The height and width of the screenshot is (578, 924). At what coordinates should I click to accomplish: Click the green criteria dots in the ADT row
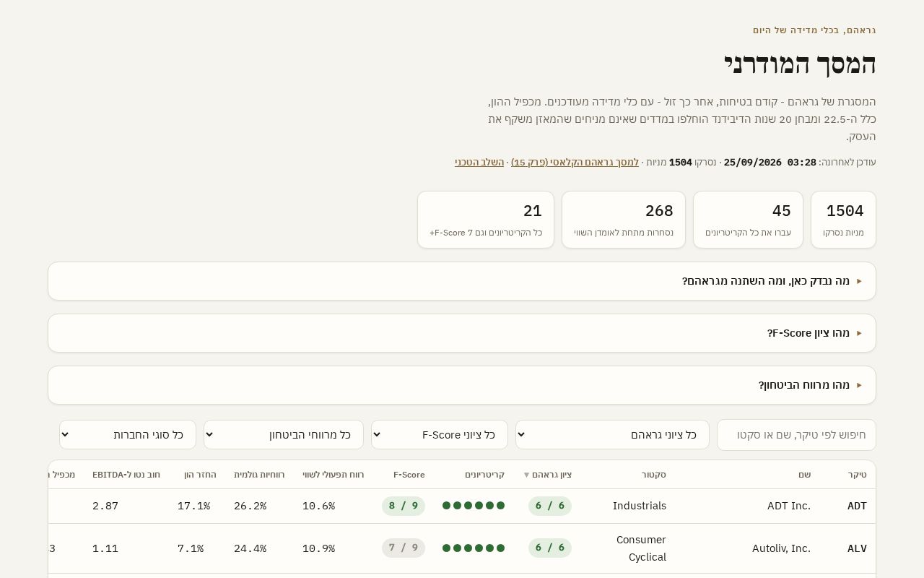474,506
